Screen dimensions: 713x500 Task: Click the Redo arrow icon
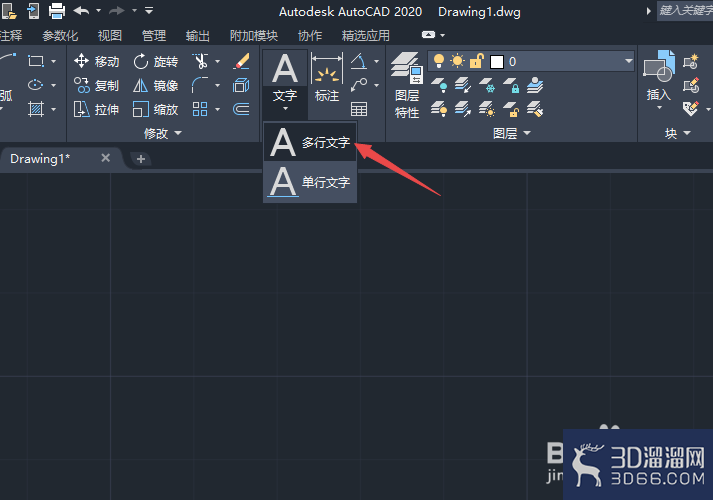pos(117,10)
